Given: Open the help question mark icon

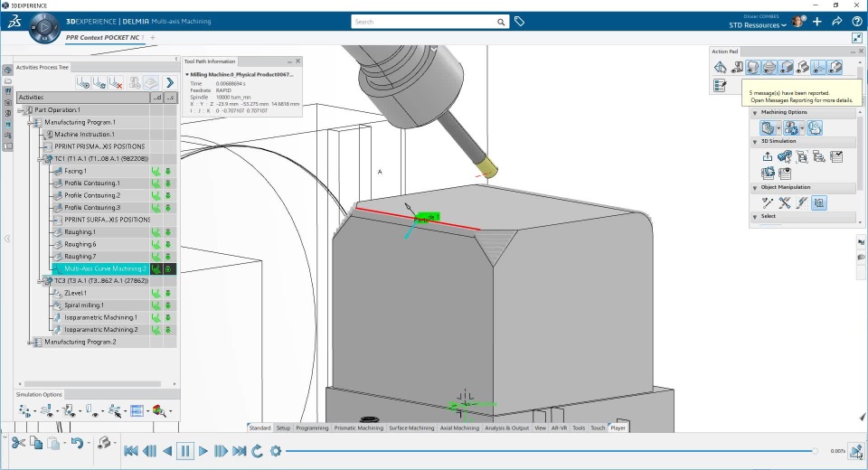Looking at the screenshot, I should [x=857, y=22].
